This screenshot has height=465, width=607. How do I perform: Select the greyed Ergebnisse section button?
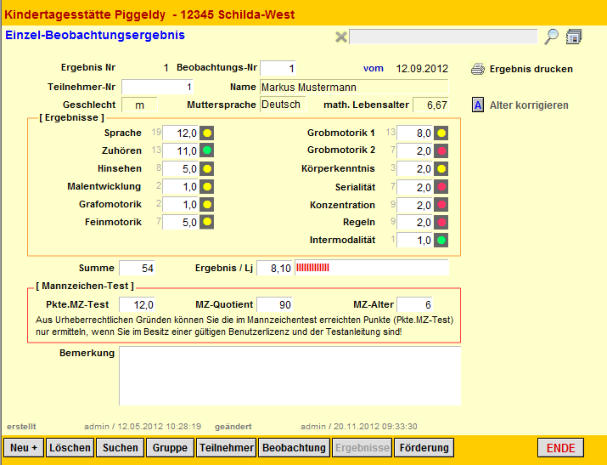[x=362, y=448]
